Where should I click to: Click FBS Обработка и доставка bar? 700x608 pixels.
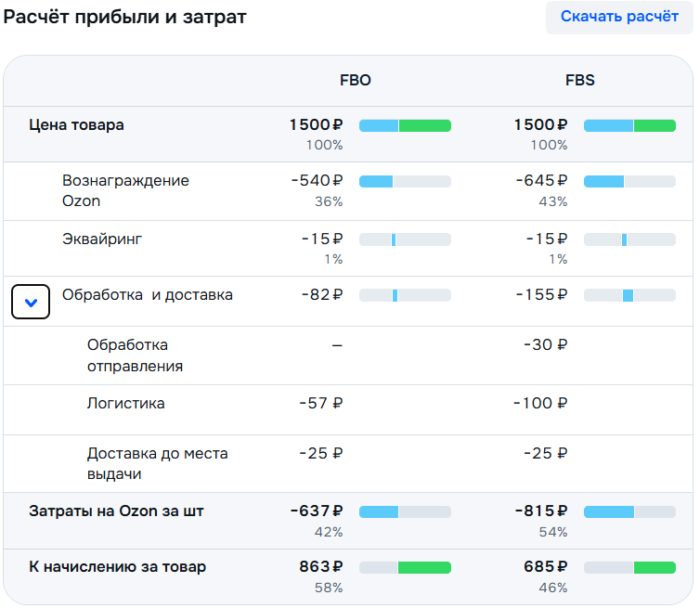[x=629, y=295]
